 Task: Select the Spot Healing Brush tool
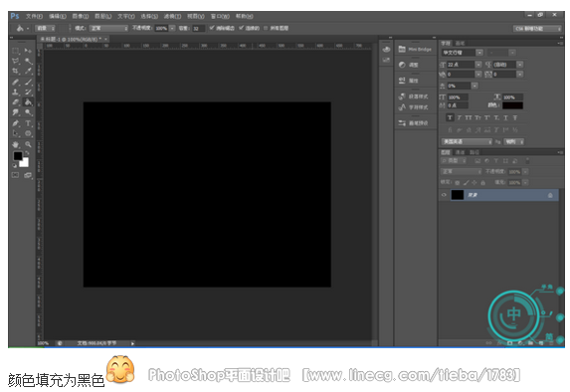(16, 82)
